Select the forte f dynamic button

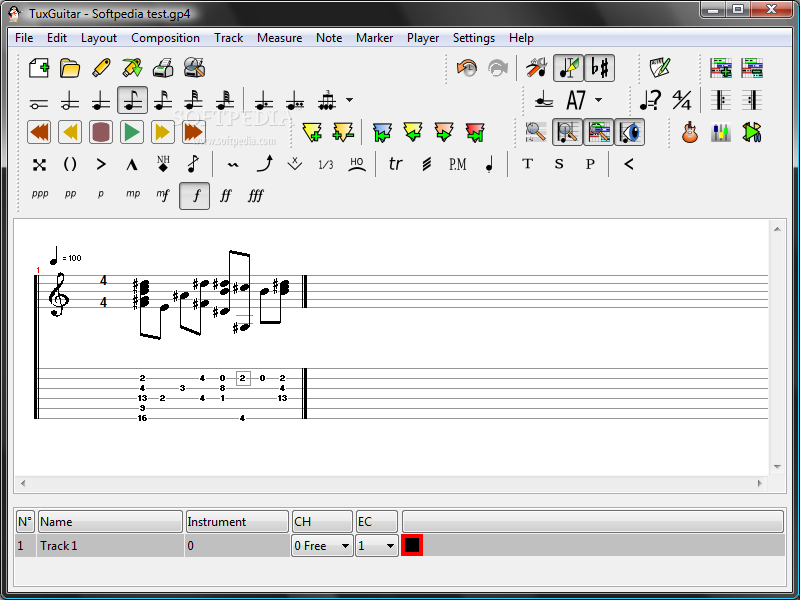(194, 196)
